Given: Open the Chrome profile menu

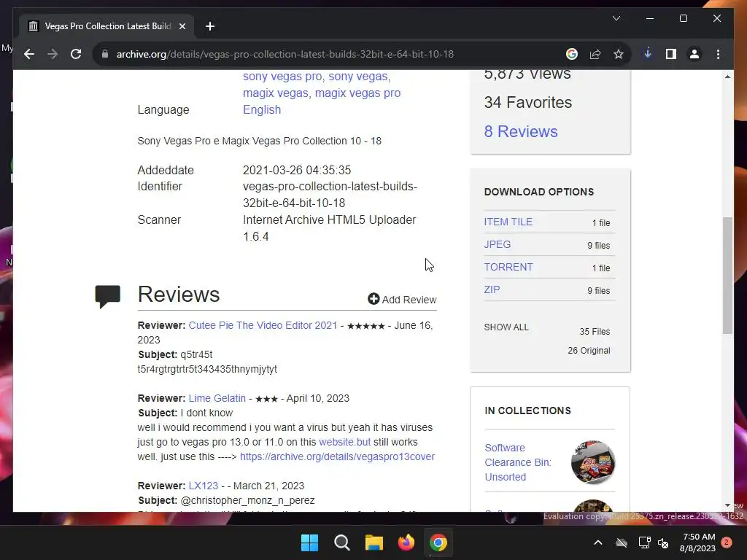Looking at the screenshot, I should (694, 54).
